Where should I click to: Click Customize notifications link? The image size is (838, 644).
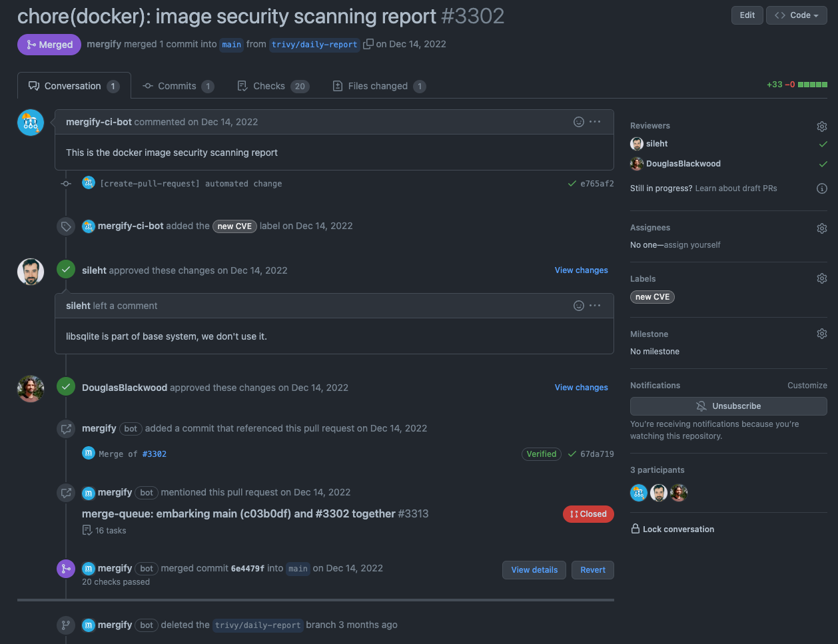807,386
